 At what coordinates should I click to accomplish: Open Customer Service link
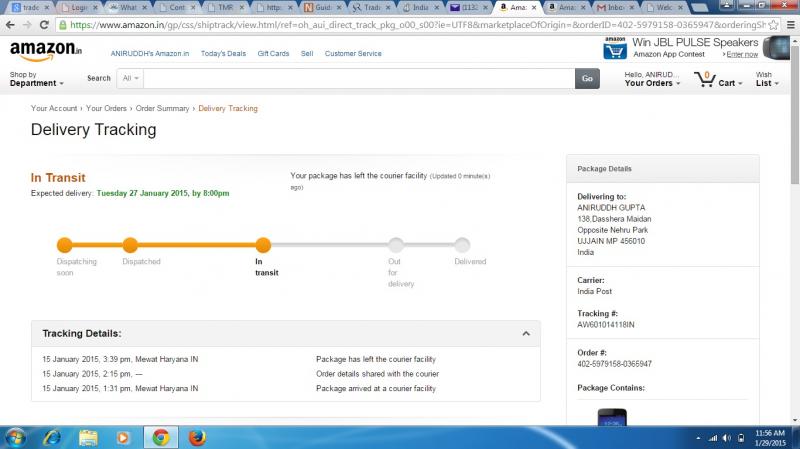(x=353, y=53)
